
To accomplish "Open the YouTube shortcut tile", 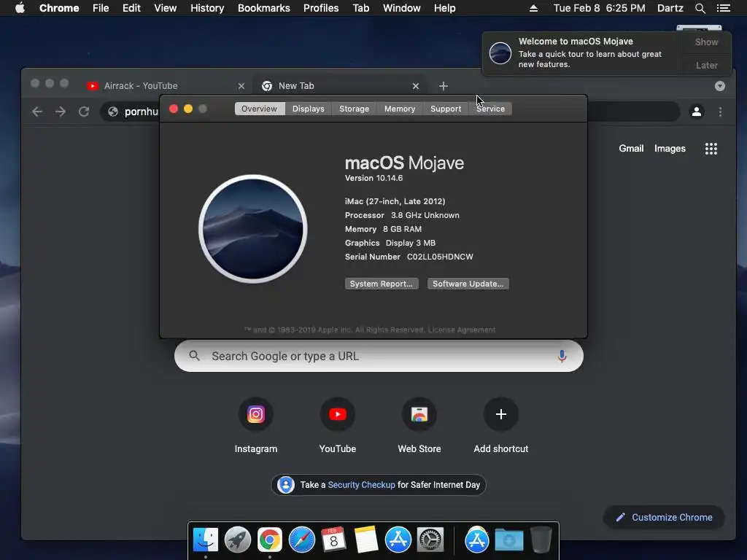I will point(338,414).
